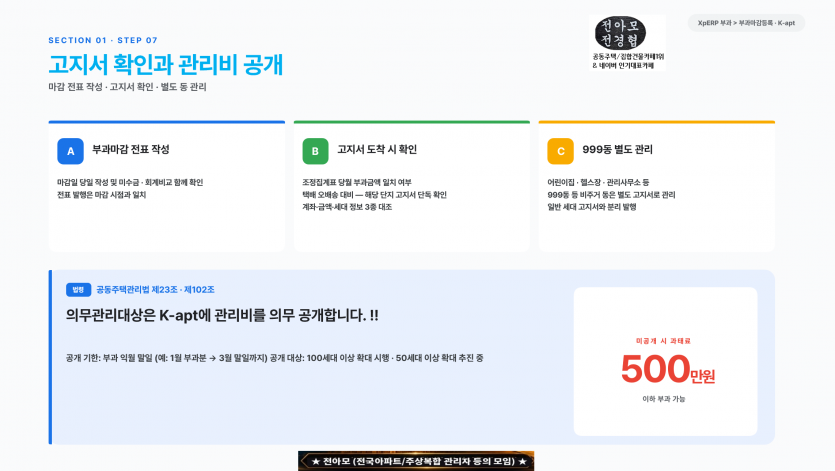Open the XpERP 부과 breadcrumb pill

click(x=746, y=23)
